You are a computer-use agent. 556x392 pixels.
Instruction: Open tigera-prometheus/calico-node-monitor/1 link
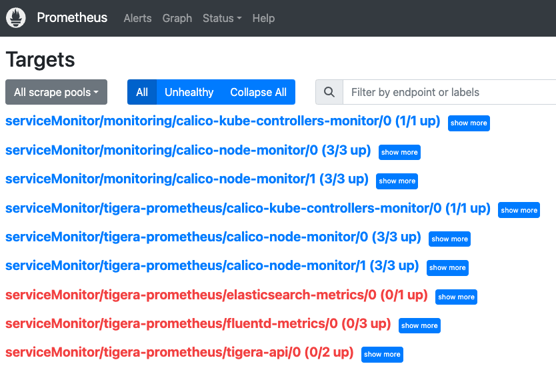(212, 266)
